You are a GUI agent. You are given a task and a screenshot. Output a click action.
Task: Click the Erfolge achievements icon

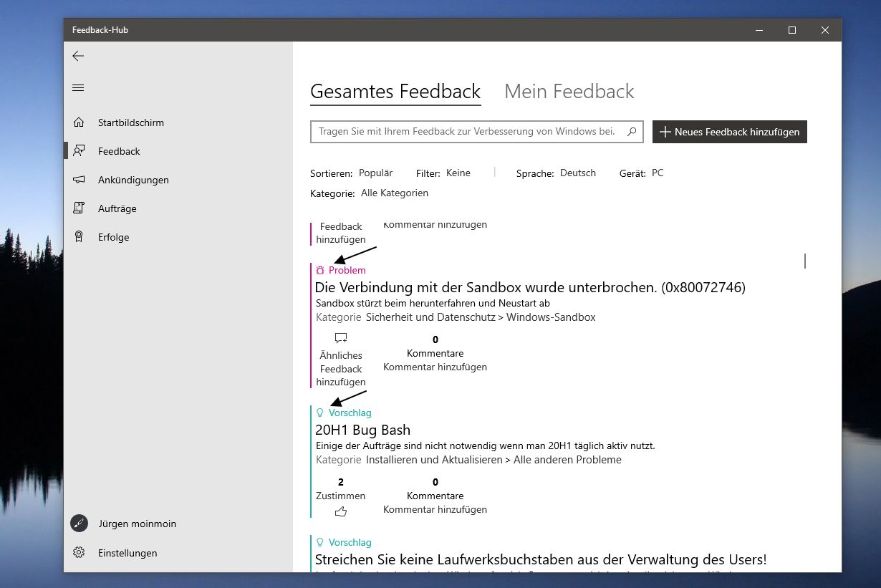pyautogui.click(x=79, y=237)
